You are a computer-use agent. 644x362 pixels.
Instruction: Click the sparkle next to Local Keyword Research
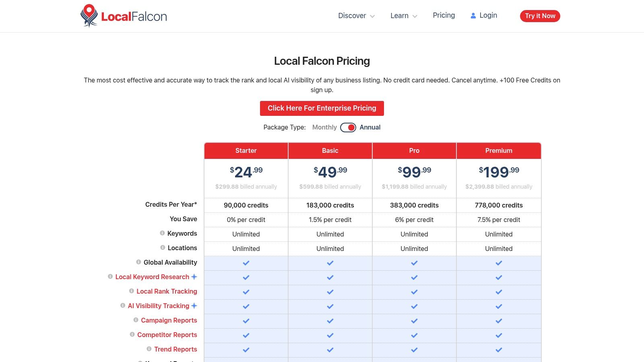coord(194,276)
